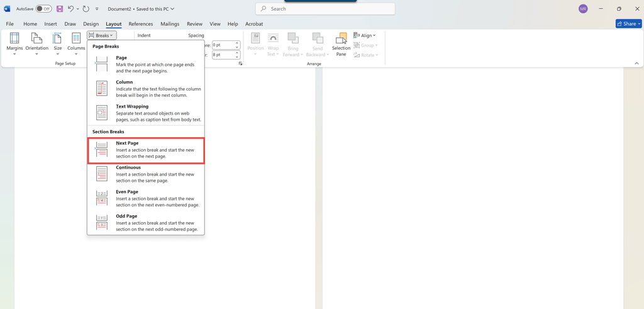
Task: Switch to the Review tab
Action: coord(195,24)
